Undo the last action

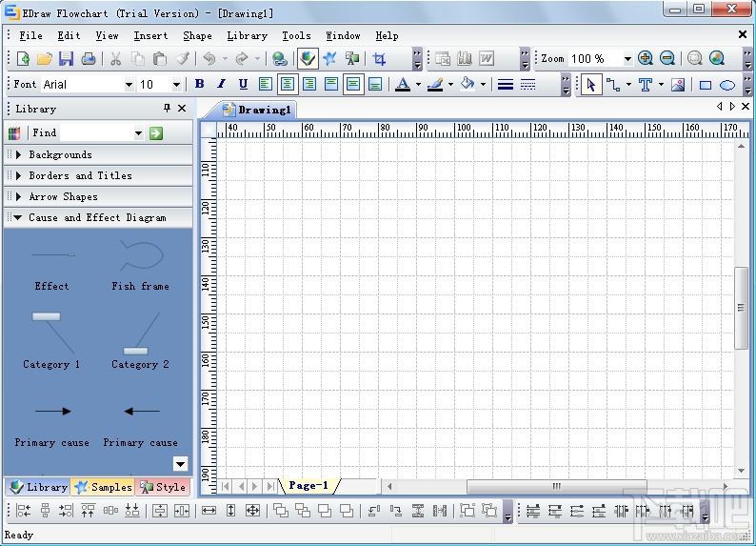[209, 59]
